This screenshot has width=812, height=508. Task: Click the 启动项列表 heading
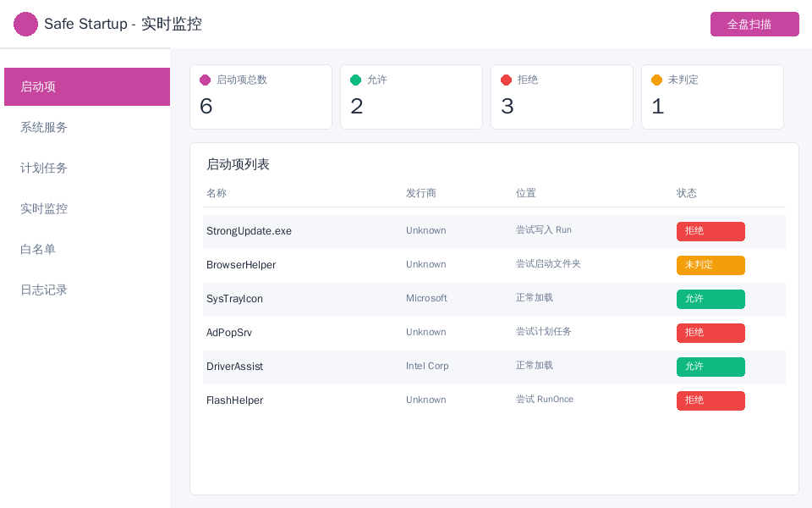pyautogui.click(x=238, y=165)
